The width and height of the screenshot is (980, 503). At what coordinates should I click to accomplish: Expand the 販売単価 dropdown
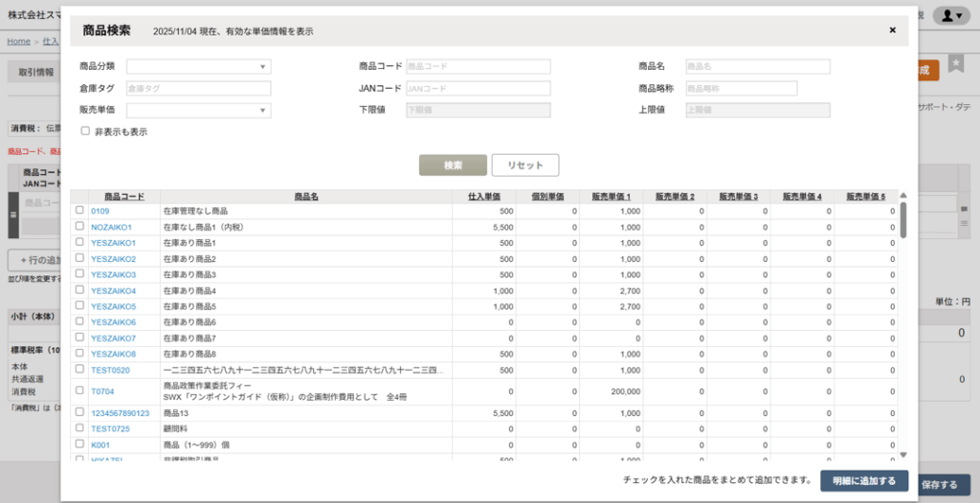[x=199, y=110]
